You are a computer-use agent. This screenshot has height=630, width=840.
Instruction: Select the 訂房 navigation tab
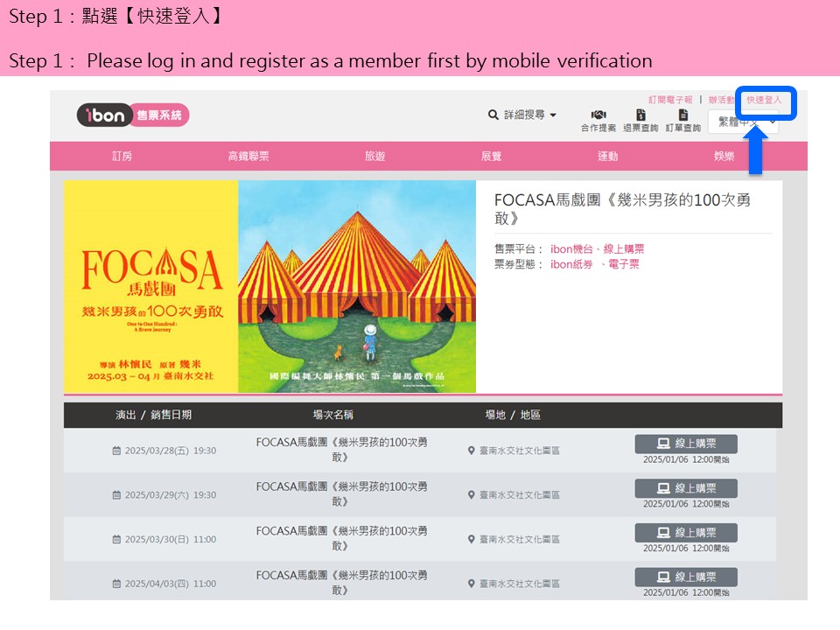122,156
